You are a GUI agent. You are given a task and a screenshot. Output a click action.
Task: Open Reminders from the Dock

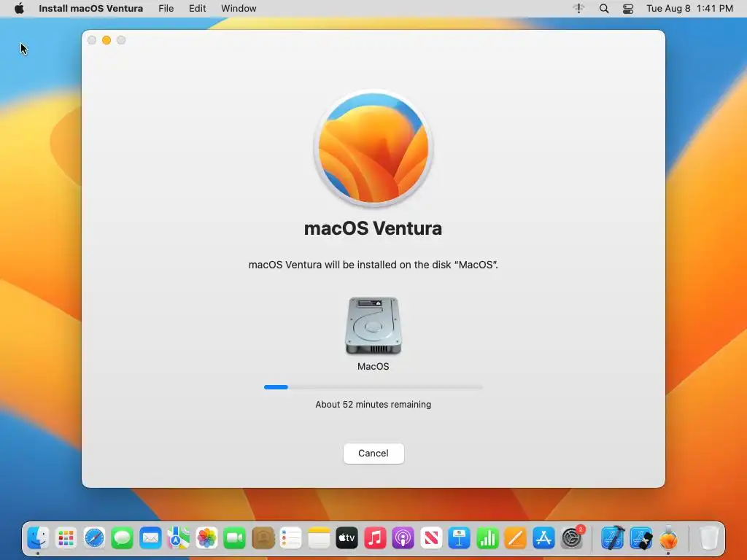290,539
